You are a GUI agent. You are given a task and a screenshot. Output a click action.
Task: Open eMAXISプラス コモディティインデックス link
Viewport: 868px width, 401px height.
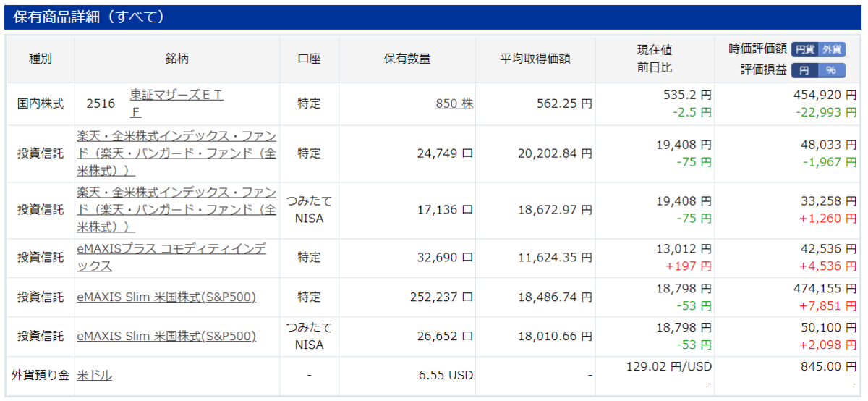(x=171, y=258)
